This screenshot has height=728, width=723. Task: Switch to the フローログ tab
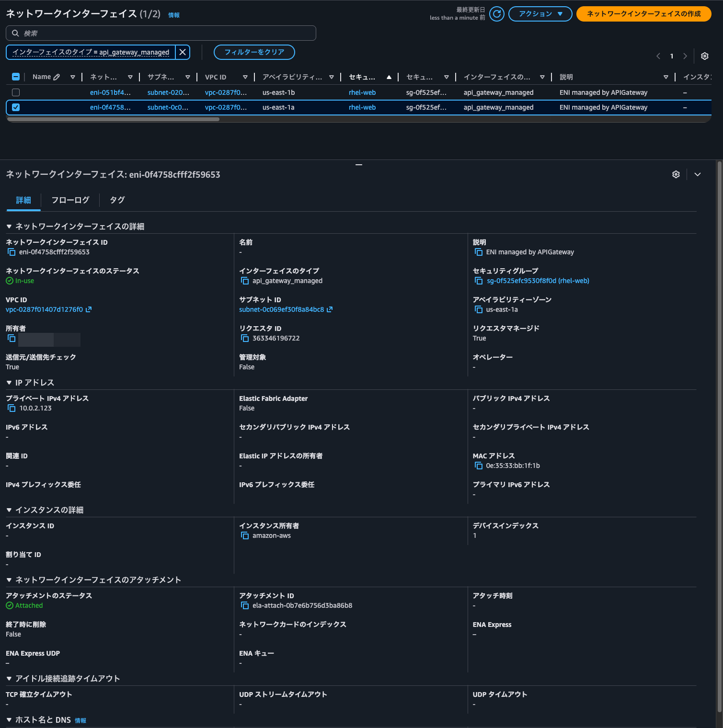click(70, 200)
